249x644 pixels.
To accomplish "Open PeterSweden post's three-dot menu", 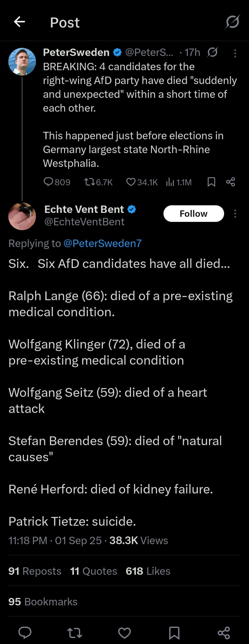I will click(x=235, y=53).
